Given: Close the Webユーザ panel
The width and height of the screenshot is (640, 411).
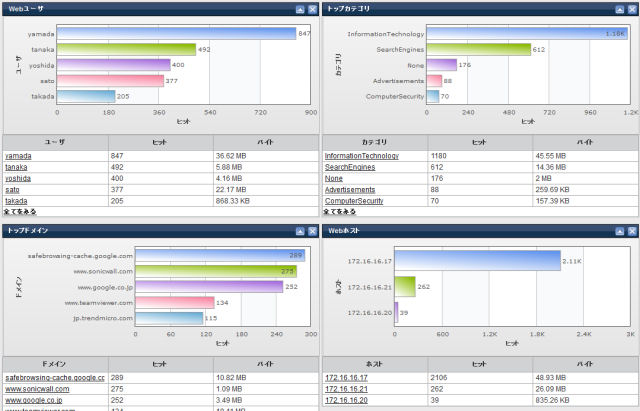Looking at the screenshot, I should click(x=313, y=9).
